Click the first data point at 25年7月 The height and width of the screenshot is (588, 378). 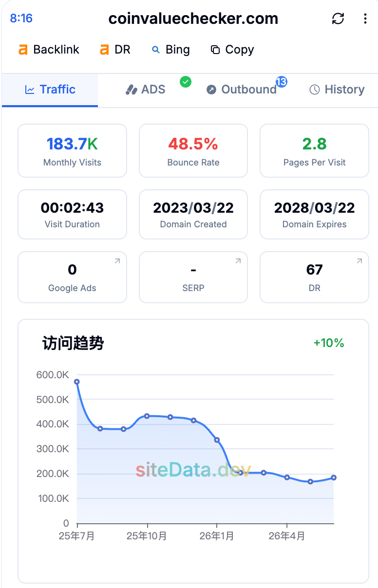(x=77, y=382)
